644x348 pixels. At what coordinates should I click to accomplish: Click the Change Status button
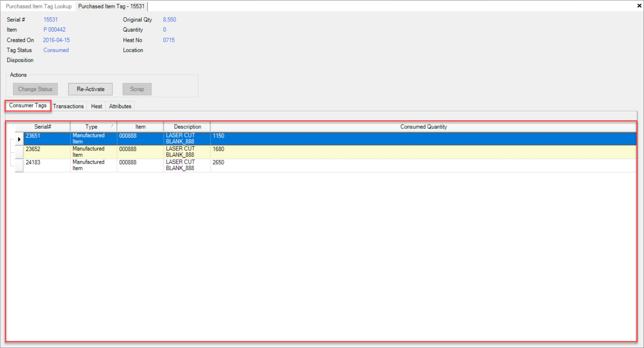[x=35, y=89]
